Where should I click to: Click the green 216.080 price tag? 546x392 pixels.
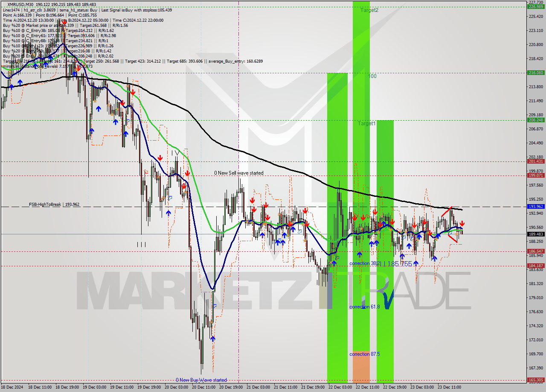pyautogui.click(x=536, y=73)
